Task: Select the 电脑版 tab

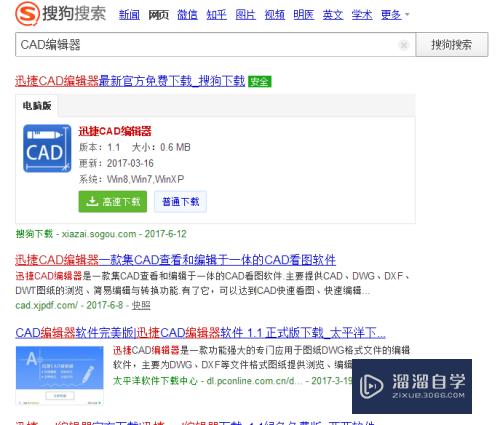Action: pos(37,106)
